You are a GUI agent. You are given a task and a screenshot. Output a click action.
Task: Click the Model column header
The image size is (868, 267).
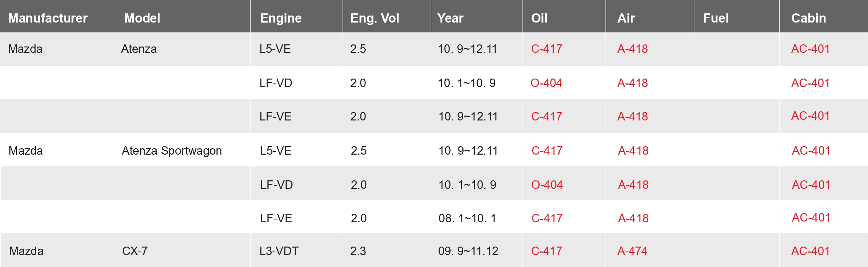pyautogui.click(x=142, y=18)
